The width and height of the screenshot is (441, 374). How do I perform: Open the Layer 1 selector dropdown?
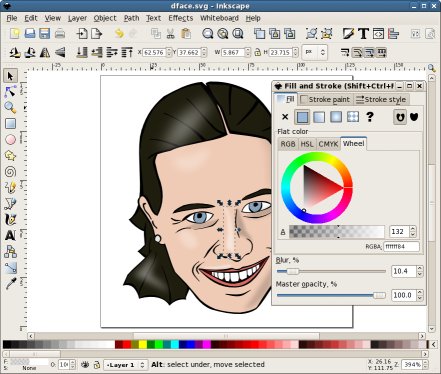pos(125,365)
